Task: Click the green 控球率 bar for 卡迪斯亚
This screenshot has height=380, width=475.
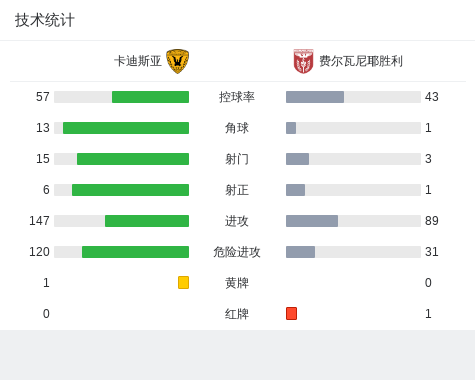Action: pos(150,97)
